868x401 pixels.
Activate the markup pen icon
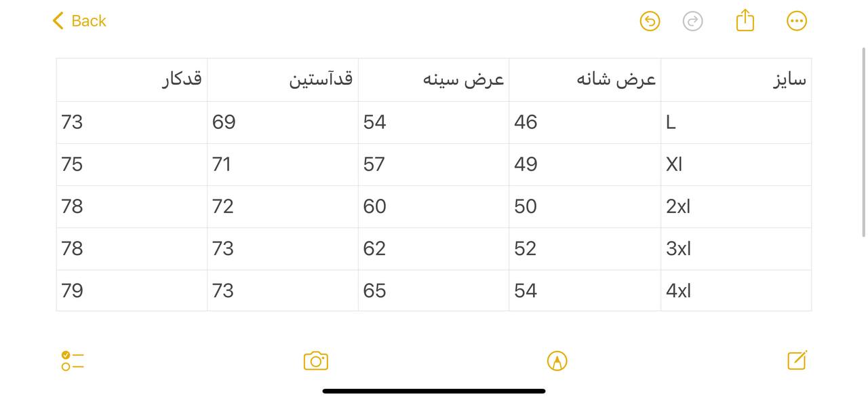click(557, 361)
